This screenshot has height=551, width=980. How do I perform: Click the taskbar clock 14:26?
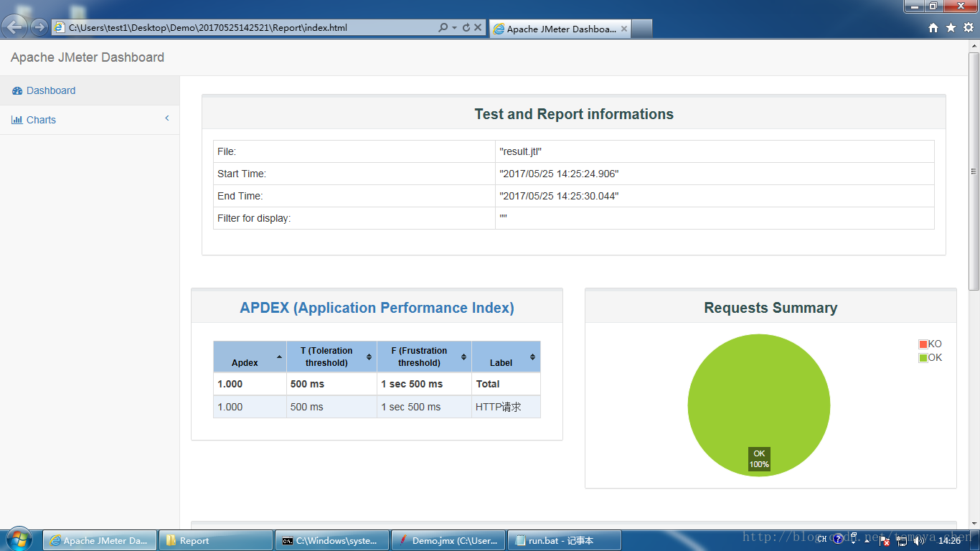point(949,541)
